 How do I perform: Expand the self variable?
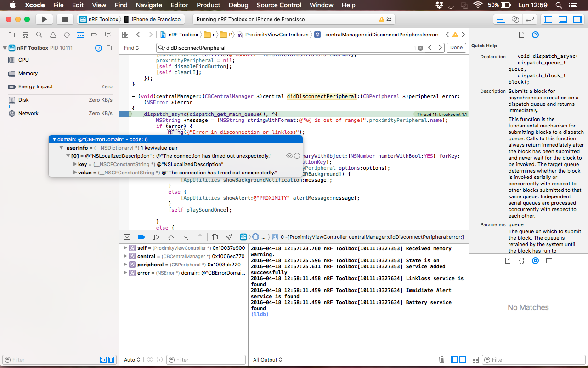pyautogui.click(x=125, y=248)
